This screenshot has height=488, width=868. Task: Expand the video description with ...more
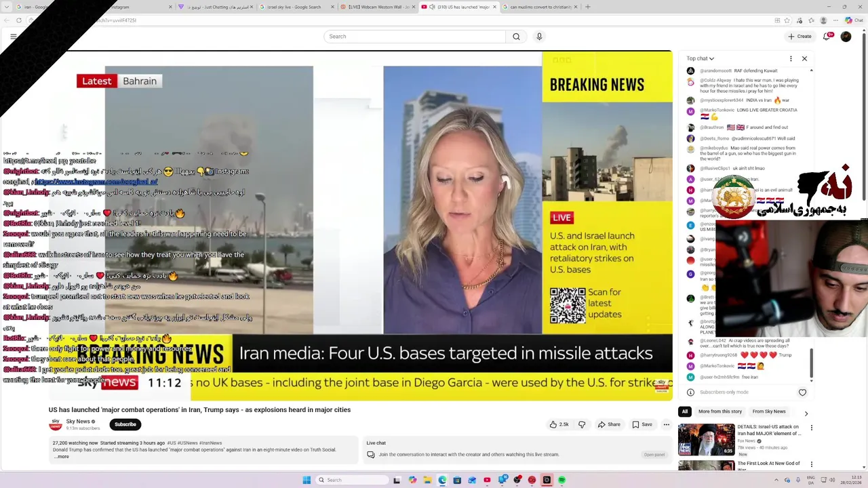tap(62, 457)
